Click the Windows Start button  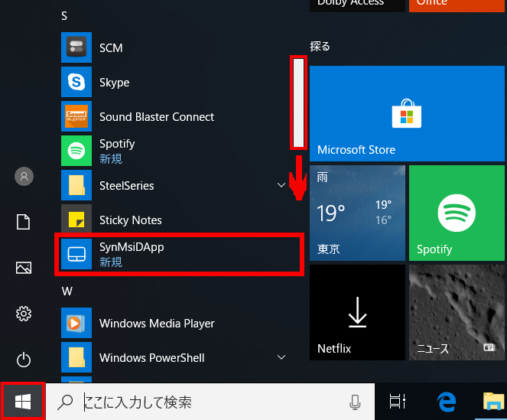tap(23, 402)
